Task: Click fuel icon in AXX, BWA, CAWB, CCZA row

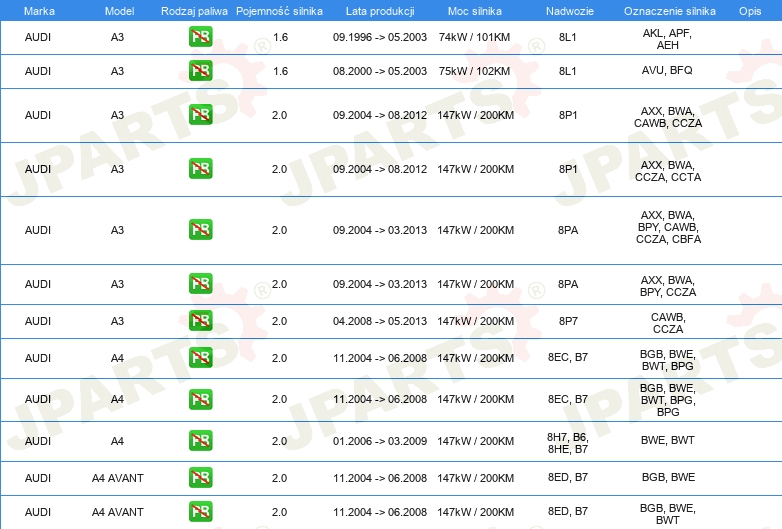Action: click(200, 115)
